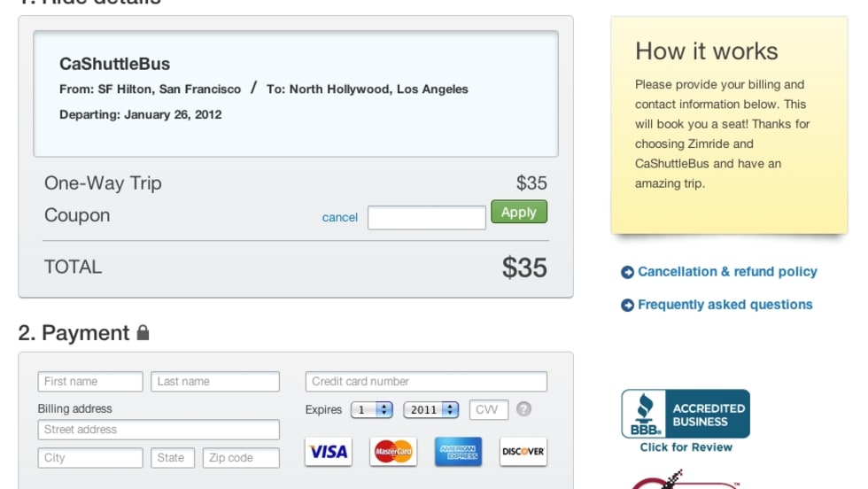Screen dimensions: 868x489
Task: Click the cancel coupon link
Action: [x=340, y=218]
